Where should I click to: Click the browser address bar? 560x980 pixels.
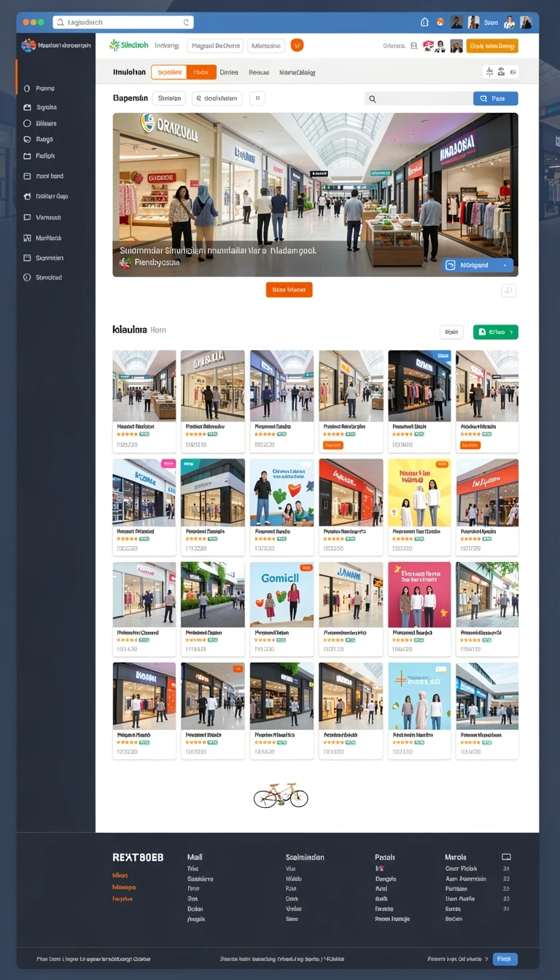(123, 23)
